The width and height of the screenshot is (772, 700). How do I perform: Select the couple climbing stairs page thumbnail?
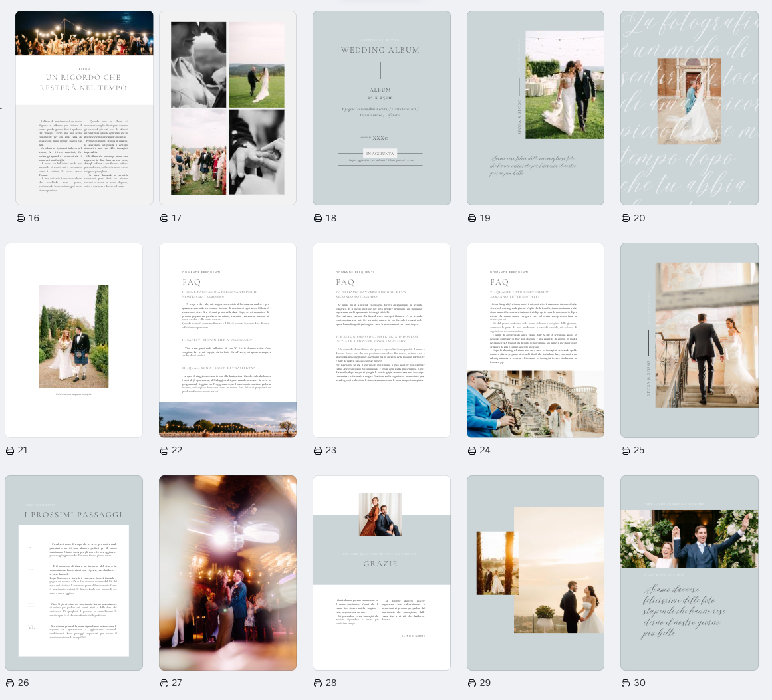tap(689, 340)
